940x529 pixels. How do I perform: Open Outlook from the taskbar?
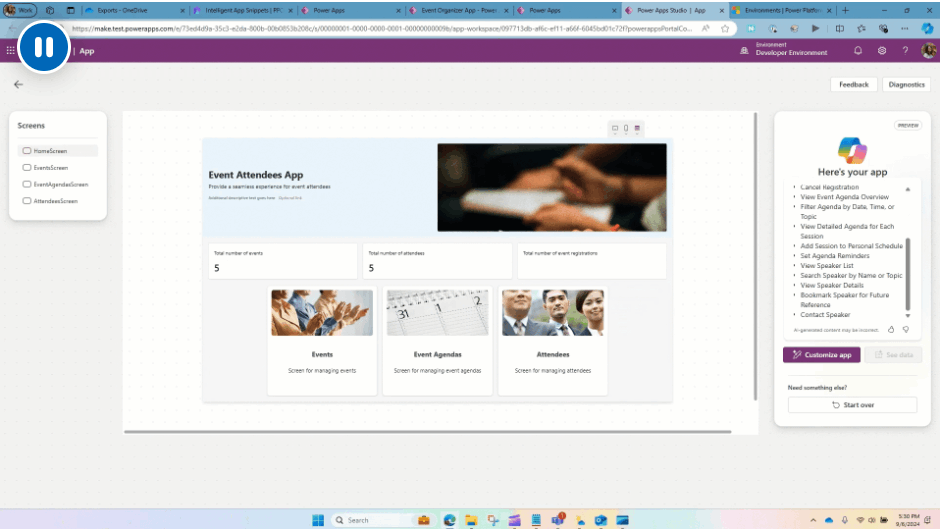click(601, 520)
